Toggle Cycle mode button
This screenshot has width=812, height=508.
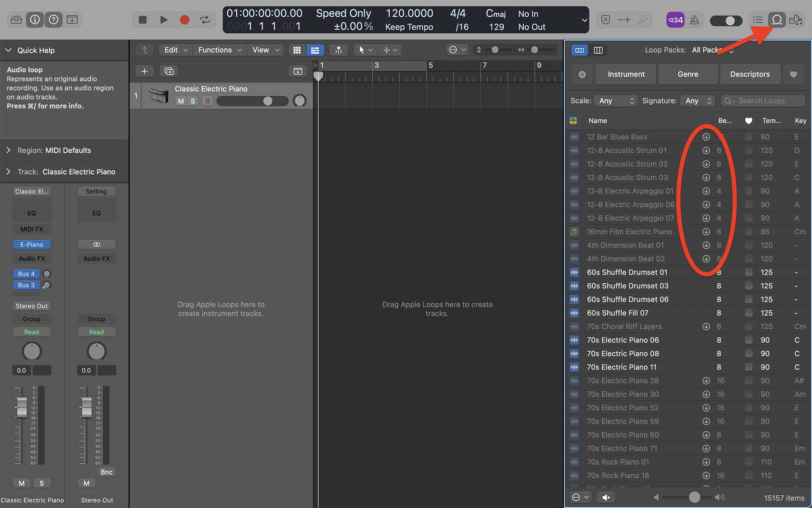205,20
